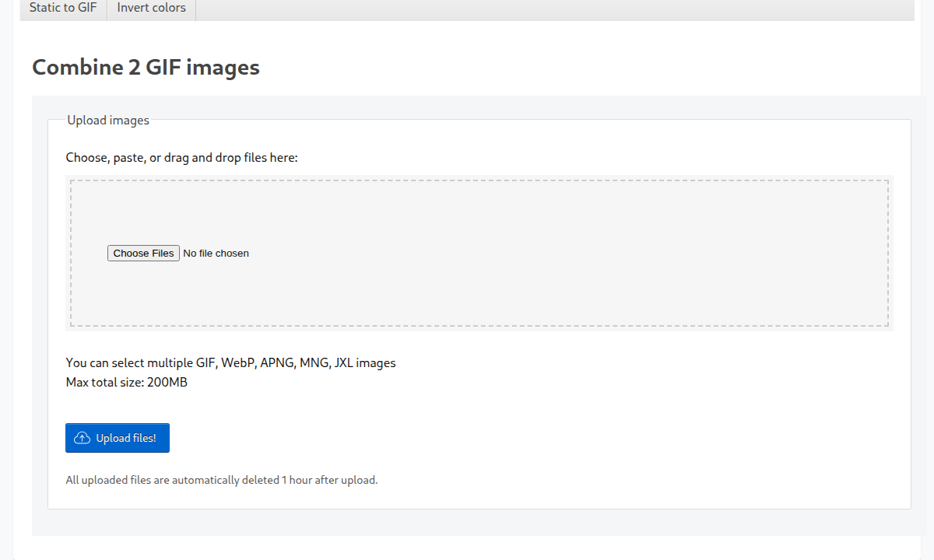The width and height of the screenshot is (934, 560).
Task: Open the Static to GIF tab
Action: [x=63, y=9]
